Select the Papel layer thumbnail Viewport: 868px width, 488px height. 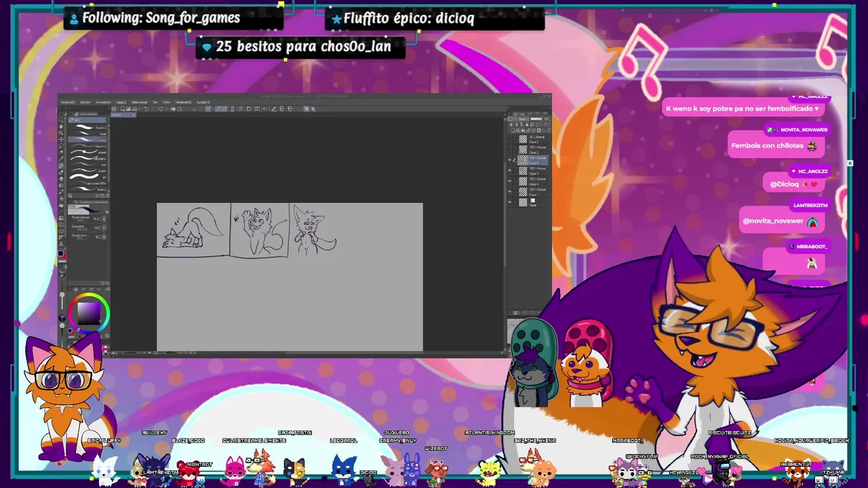click(x=523, y=202)
